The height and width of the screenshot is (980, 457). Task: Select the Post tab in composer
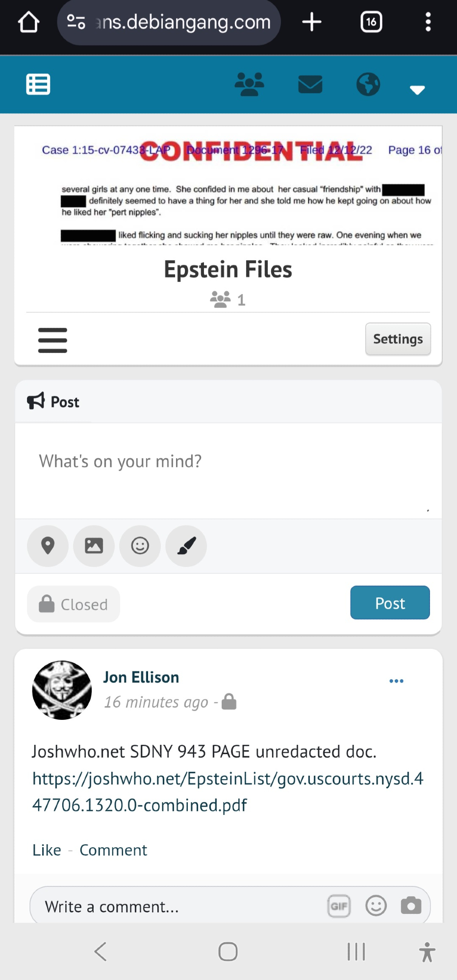53,402
